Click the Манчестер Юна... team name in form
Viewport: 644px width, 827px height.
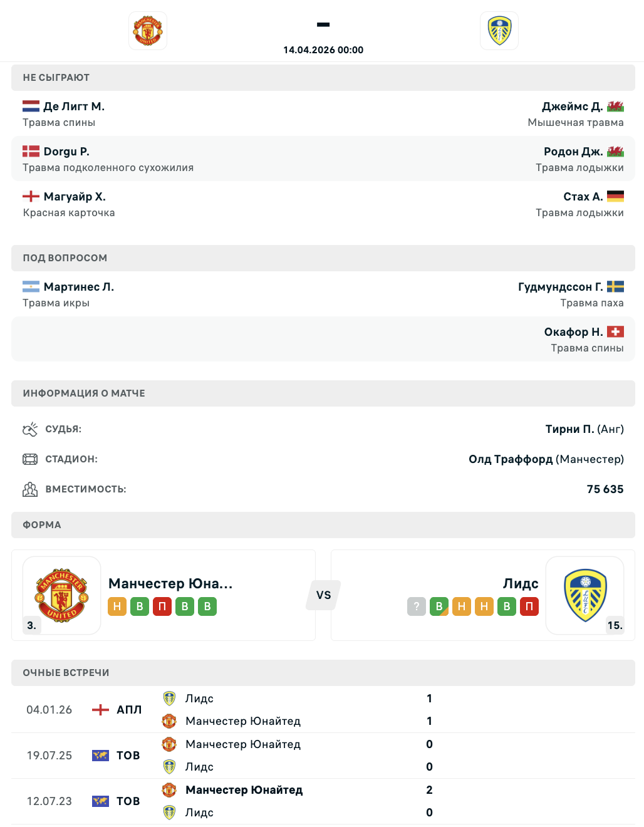170,583
